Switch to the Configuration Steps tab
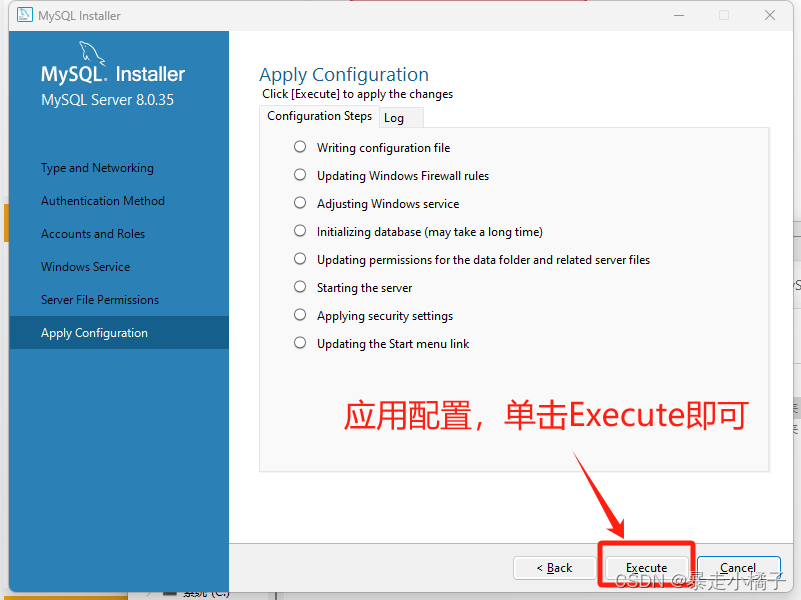The height and width of the screenshot is (600, 801). pos(319,116)
